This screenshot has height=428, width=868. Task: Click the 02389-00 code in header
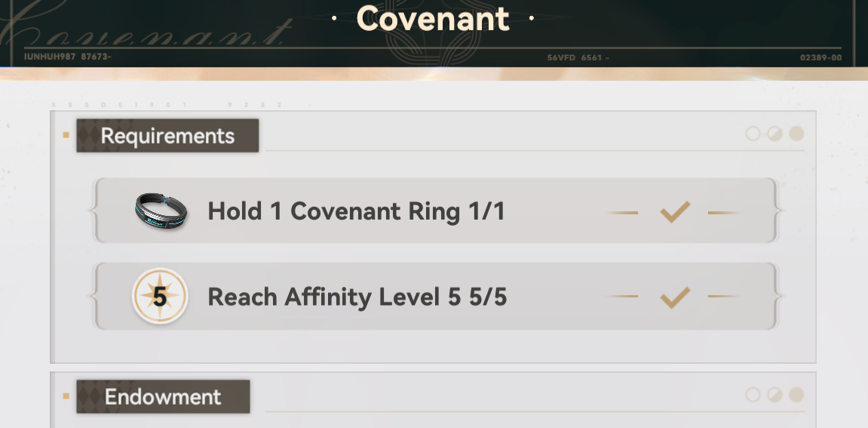pos(821,57)
